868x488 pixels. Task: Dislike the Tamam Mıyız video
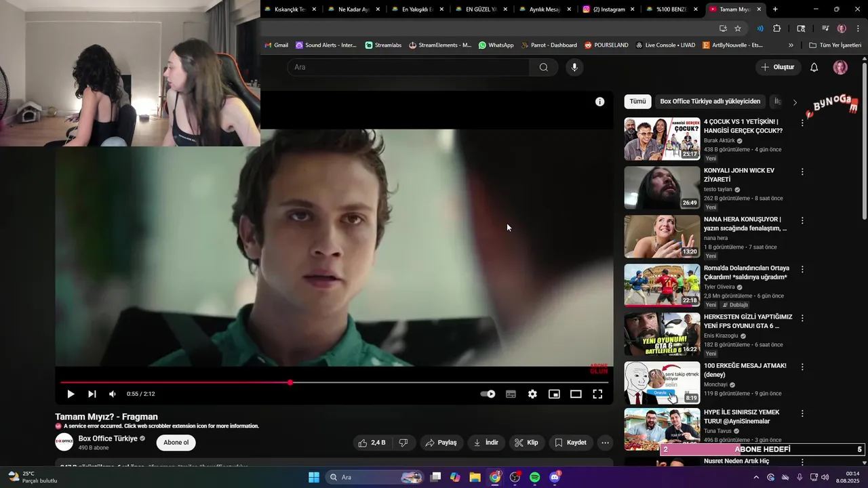point(403,443)
